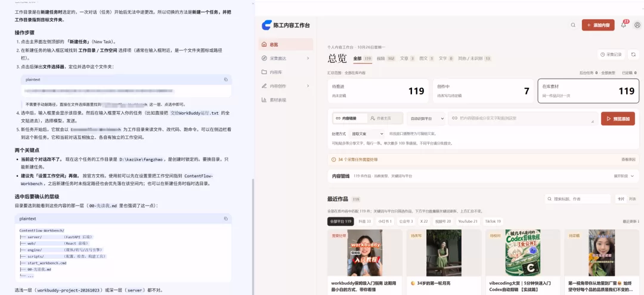Filter by 小红书 1 chip

385,222
